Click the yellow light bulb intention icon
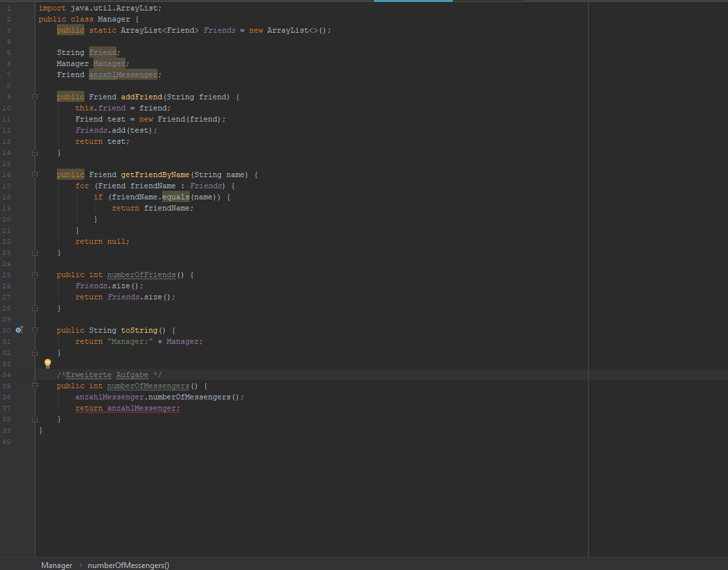Screen dimensions: 728x570 tap(48, 363)
